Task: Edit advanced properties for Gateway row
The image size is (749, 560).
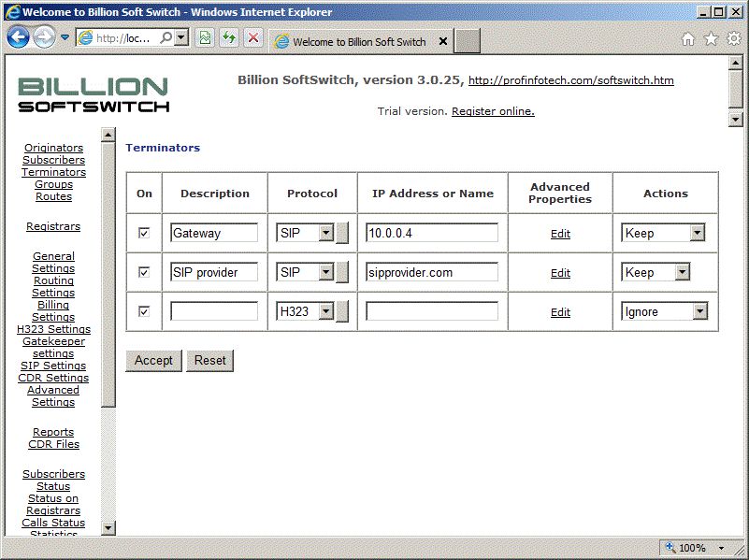Action: click(560, 234)
